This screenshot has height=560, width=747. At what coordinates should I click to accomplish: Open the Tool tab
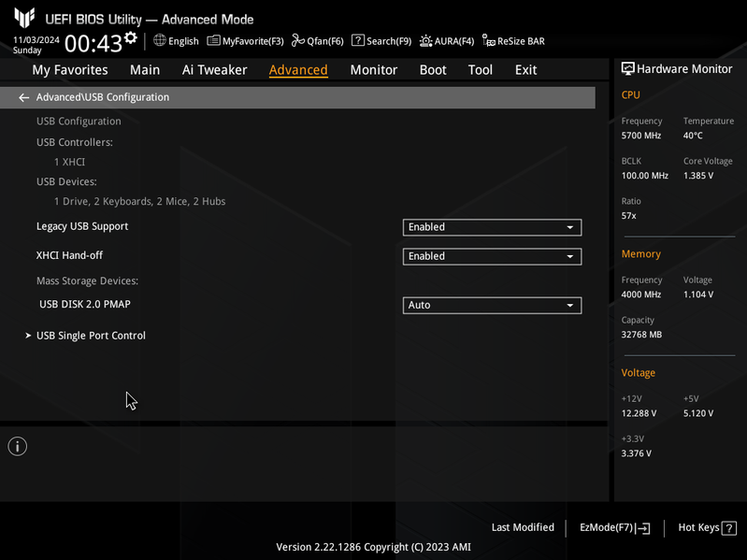[x=481, y=70]
